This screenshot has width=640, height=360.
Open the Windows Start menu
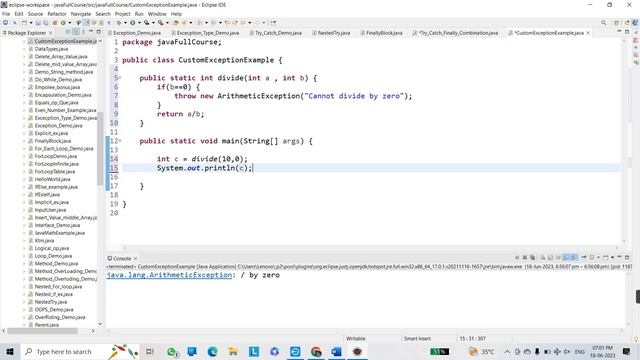(10, 351)
